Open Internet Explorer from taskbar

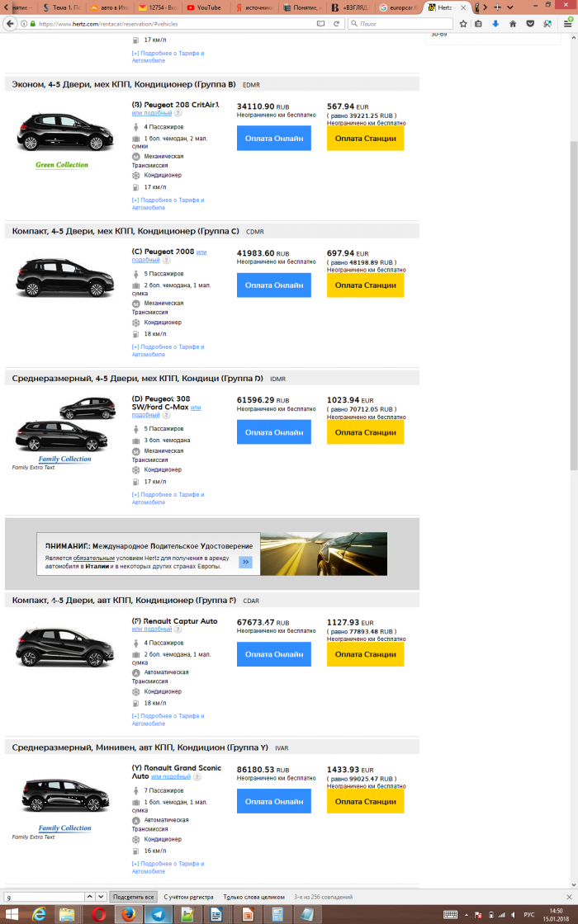pos(39,914)
